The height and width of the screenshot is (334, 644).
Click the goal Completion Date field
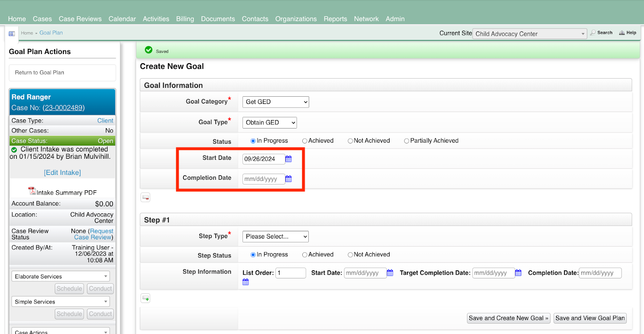[x=264, y=179]
